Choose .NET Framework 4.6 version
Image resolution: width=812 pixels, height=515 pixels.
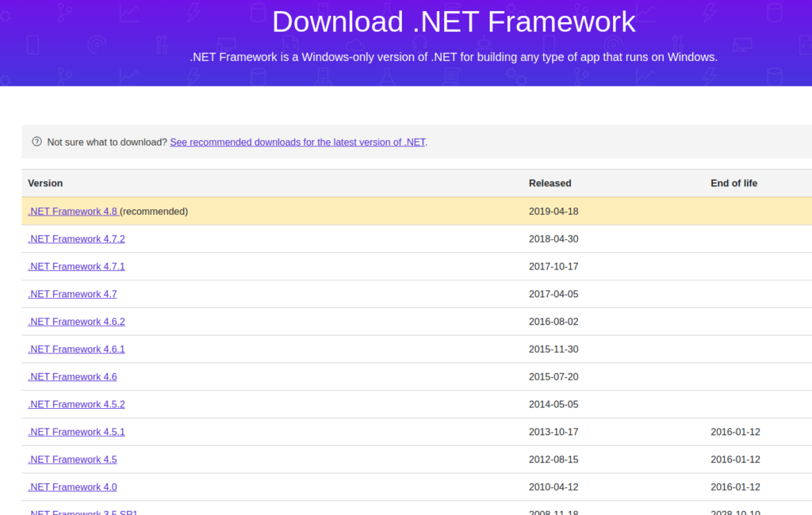click(x=72, y=377)
